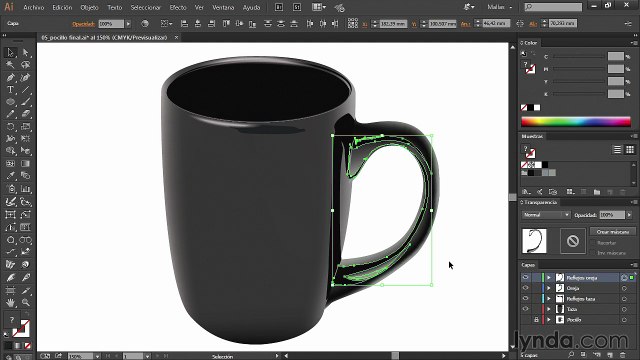The height and width of the screenshot is (360, 640).
Task: Show swatches in thumbnail grid view
Action: [630, 150]
